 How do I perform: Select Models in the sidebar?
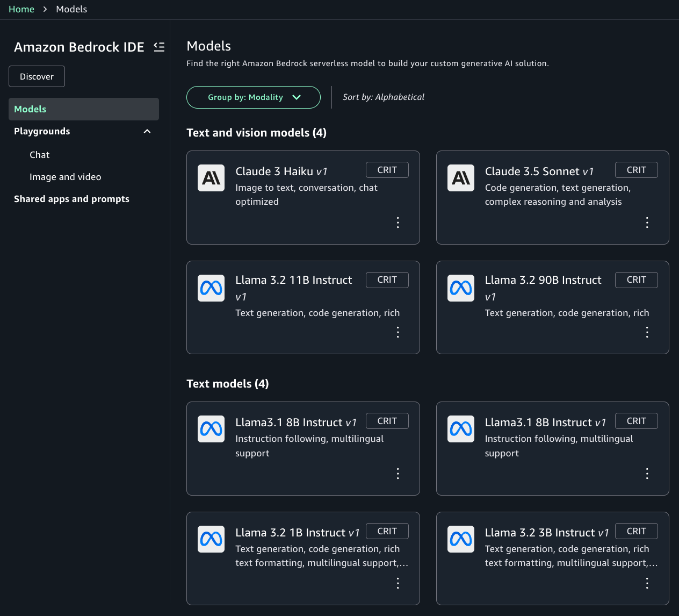(x=84, y=109)
